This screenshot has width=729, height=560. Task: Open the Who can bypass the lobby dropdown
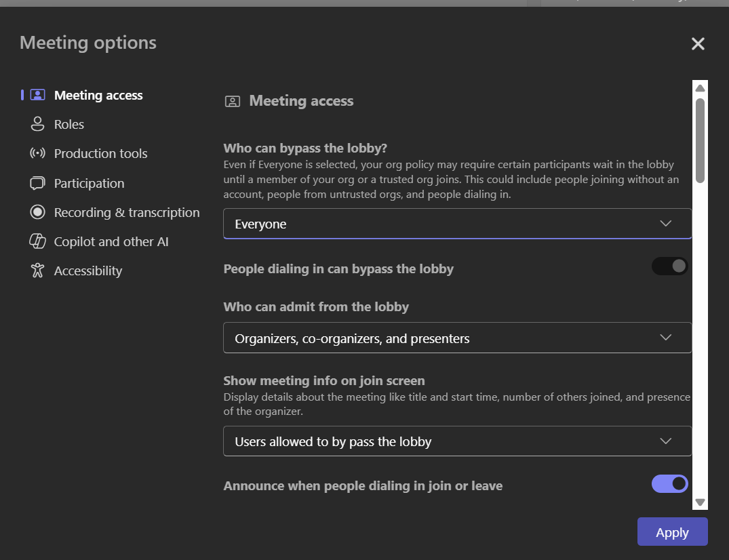tap(458, 224)
